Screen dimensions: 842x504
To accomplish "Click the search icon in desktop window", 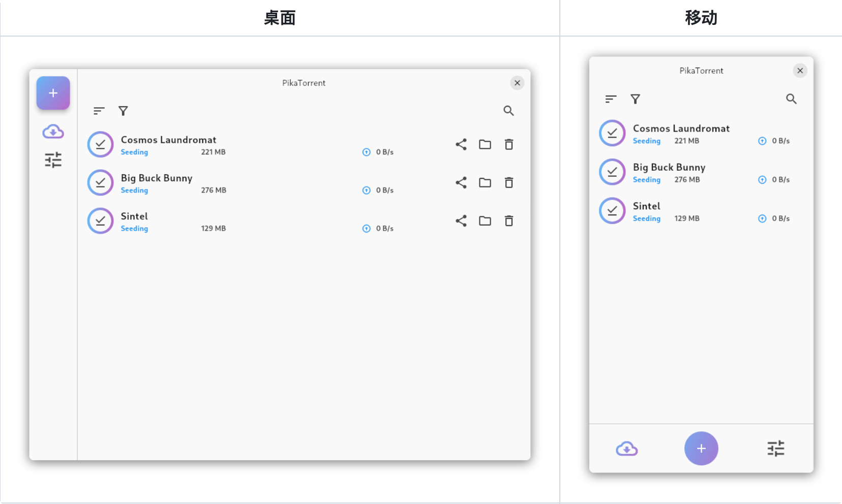I will tap(508, 111).
